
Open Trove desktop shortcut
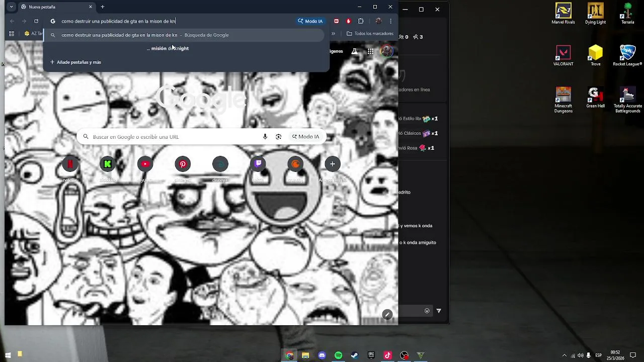point(595,55)
